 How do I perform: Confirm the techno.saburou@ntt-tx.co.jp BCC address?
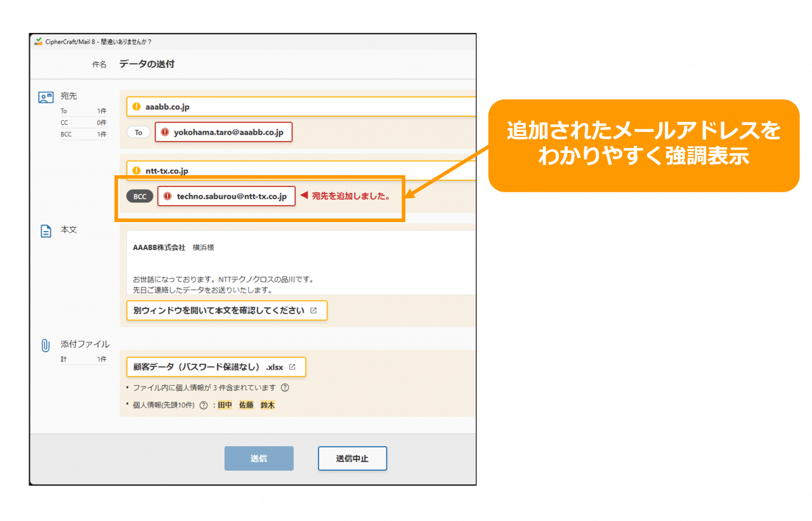(231, 196)
